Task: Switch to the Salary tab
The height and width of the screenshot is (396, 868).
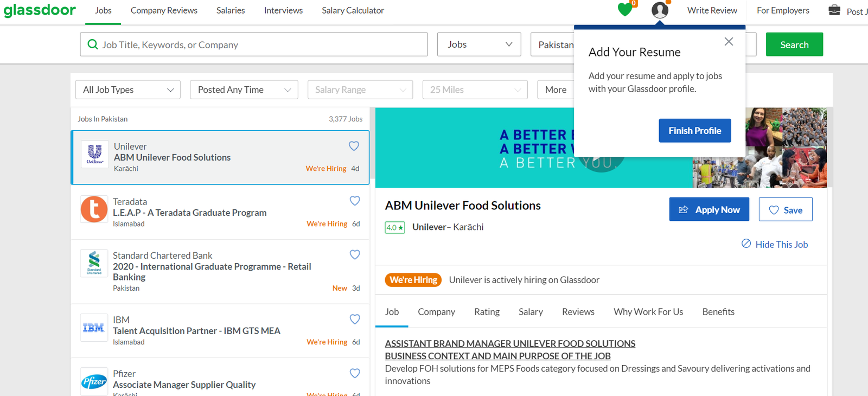Action: click(x=530, y=312)
